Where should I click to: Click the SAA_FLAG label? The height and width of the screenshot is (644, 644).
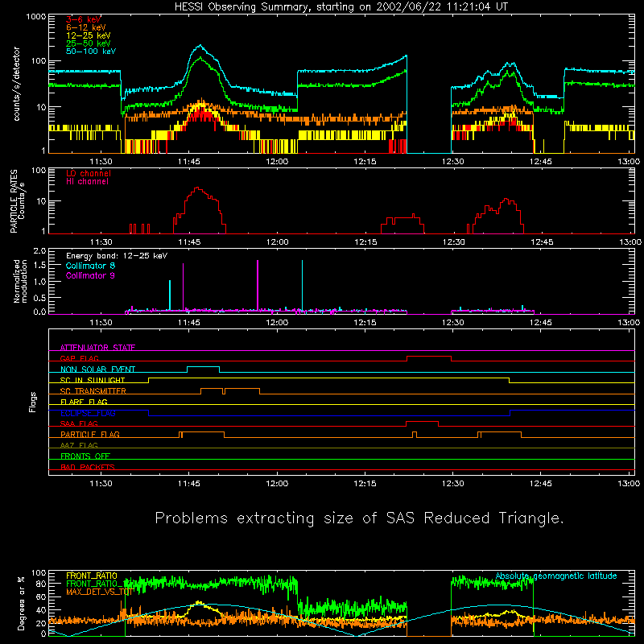(x=79, y=423)
